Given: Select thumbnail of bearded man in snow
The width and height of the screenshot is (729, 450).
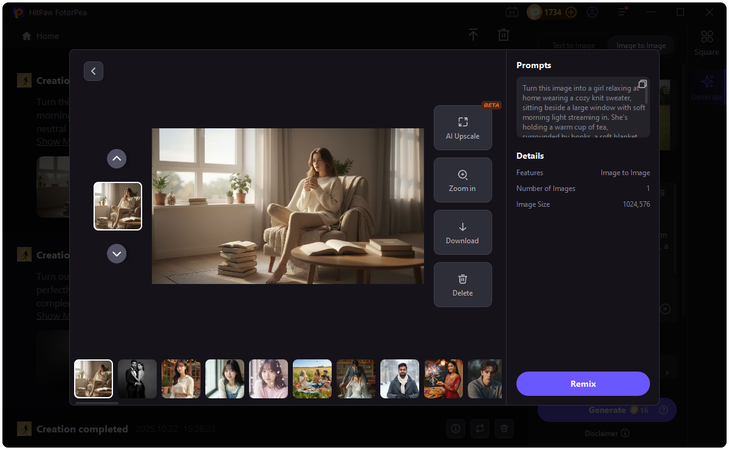Looking at the screenshot, I should click(400, 379).
